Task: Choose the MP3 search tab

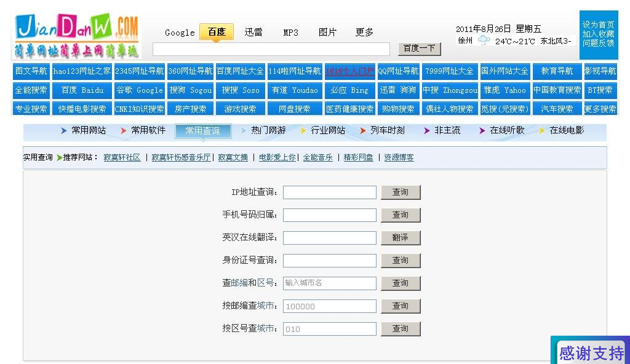Action: [x=290, y=33]
